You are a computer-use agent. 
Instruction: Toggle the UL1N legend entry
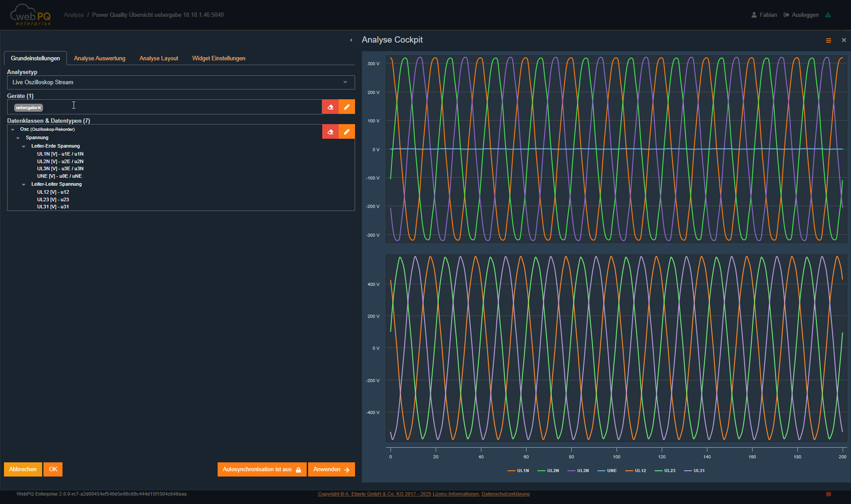coord(518,471)
